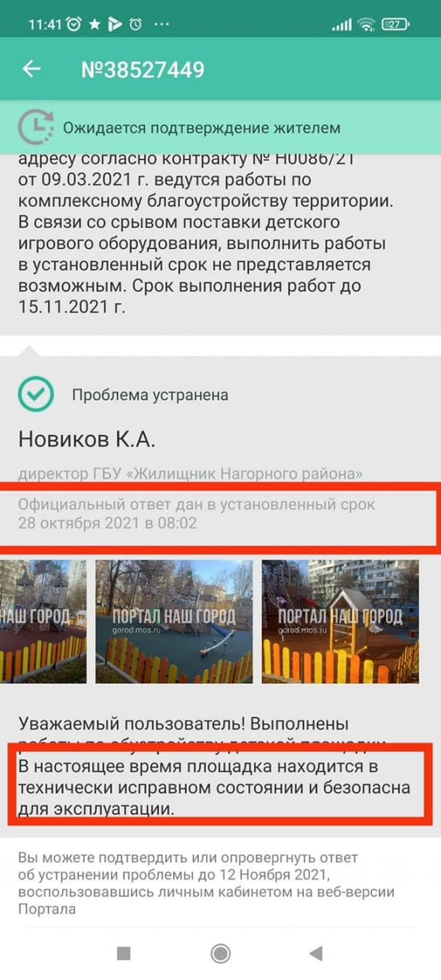Tap the Android square recents button
This screenshot has height=980, width=441.
click(x=123, y=953)
